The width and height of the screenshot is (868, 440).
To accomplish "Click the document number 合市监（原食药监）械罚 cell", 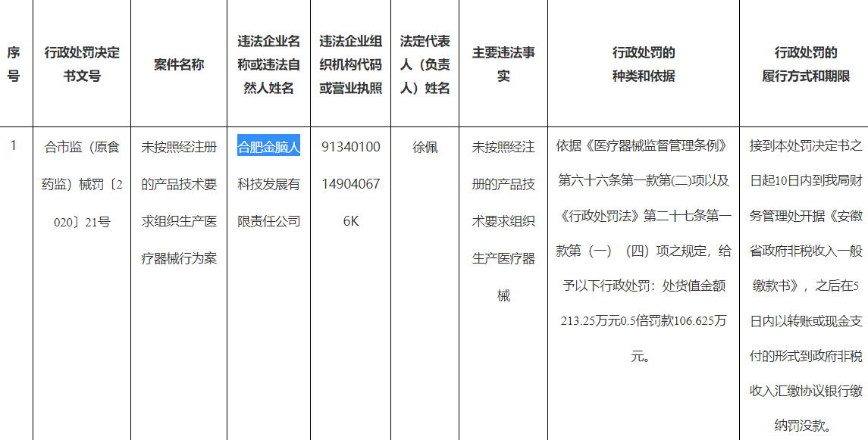I will (x=82, y=184).
